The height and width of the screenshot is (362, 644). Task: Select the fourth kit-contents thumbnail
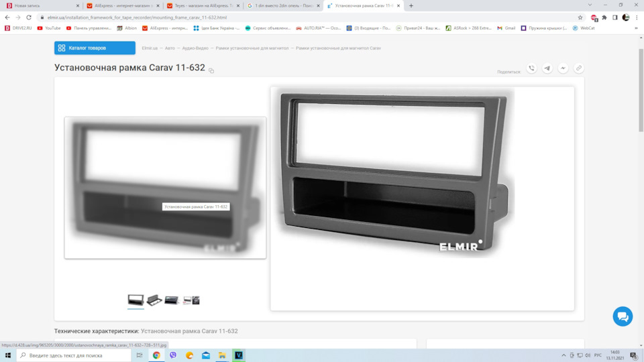click(x=191, y=300)
